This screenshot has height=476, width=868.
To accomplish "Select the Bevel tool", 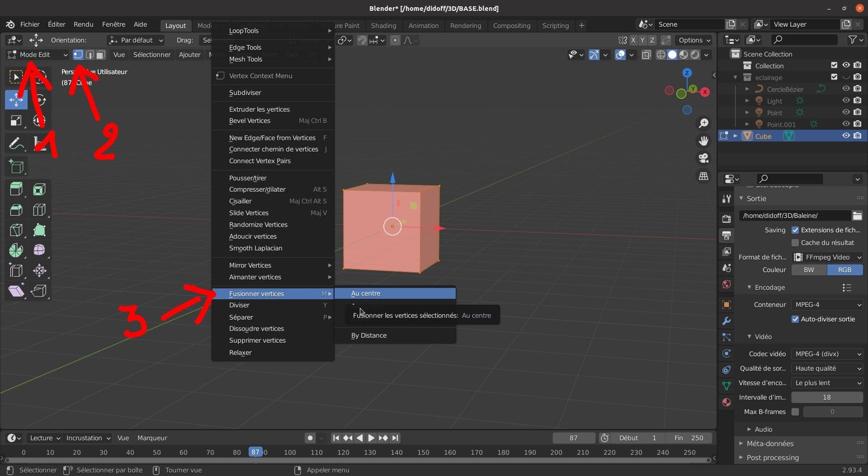I will [x=16, y=210].
